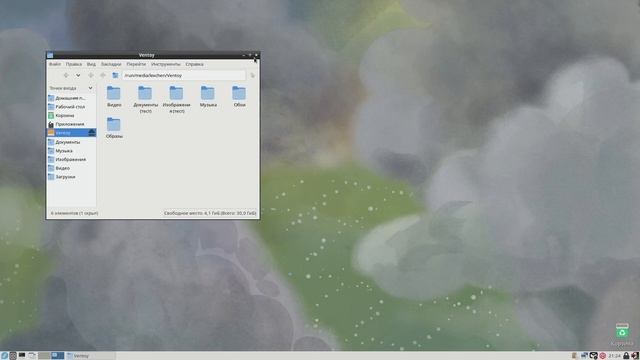
Task: Open the Музыка folder in file view
Action: tap(208, 97)
